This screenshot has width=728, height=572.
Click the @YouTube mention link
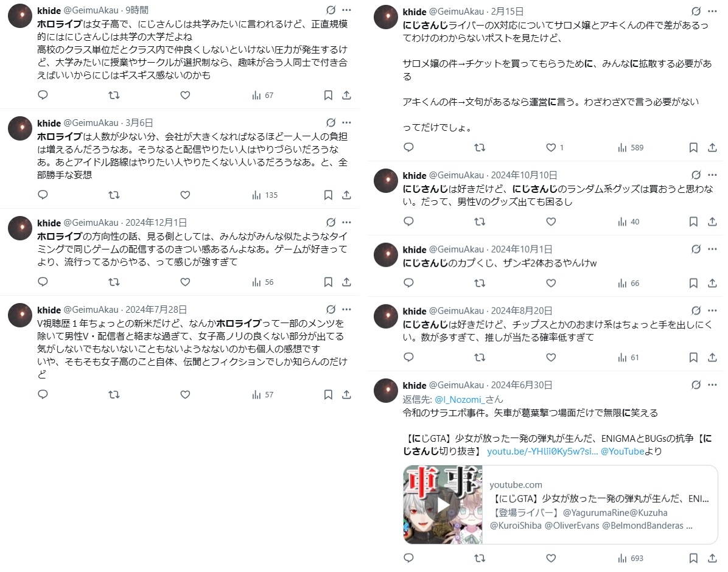tap(622, 452)
